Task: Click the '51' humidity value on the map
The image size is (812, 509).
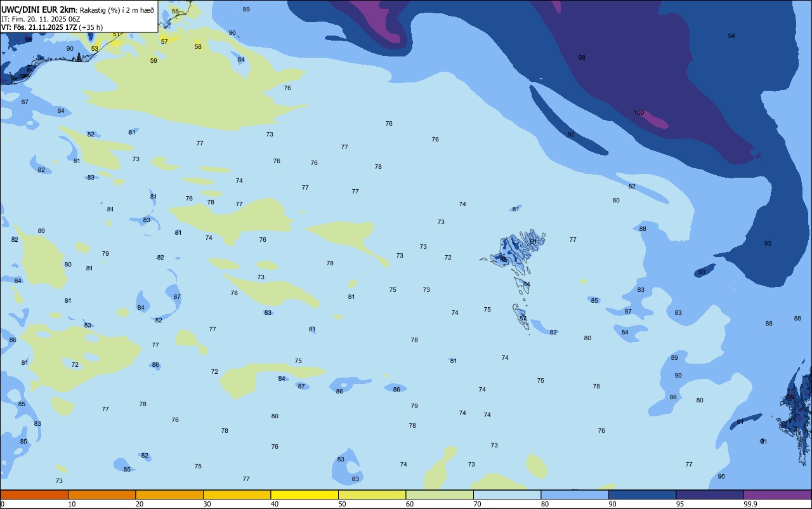Action: tap(116, 34)
